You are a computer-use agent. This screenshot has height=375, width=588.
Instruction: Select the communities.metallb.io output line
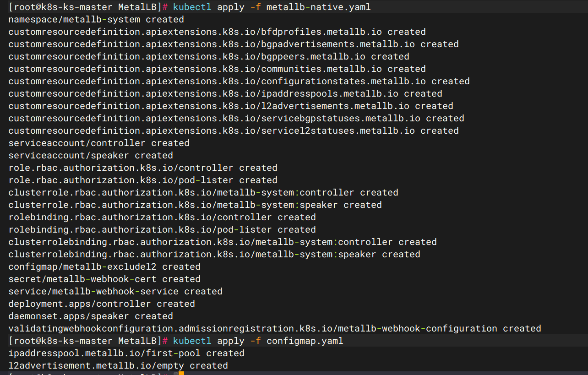217,69
